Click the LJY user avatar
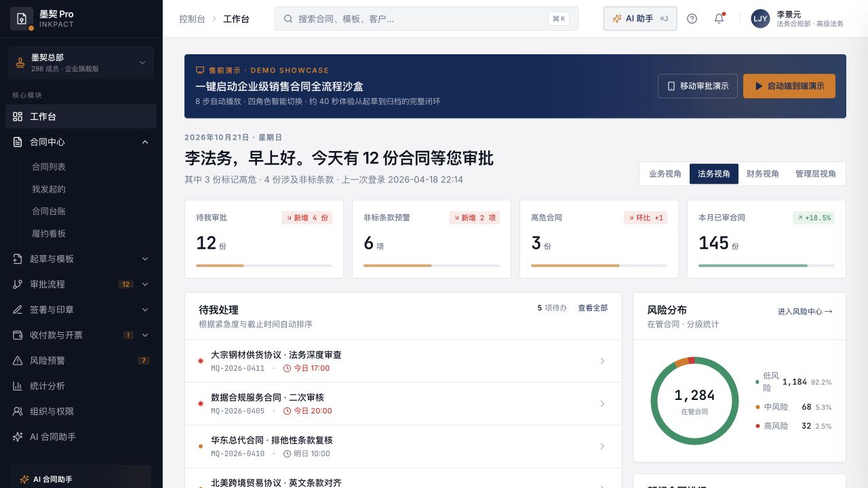Image resolution: width=868 pixels, height=488 pixels. pos(760,19)
